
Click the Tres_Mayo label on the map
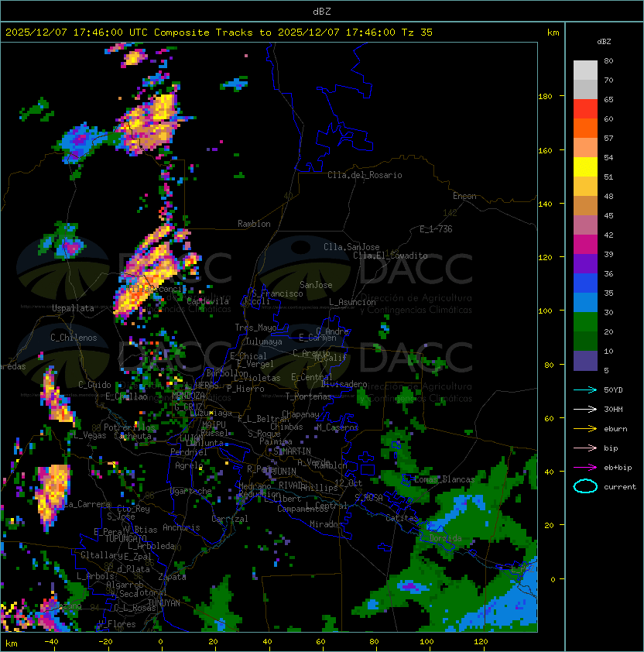(x=255, y=328)
